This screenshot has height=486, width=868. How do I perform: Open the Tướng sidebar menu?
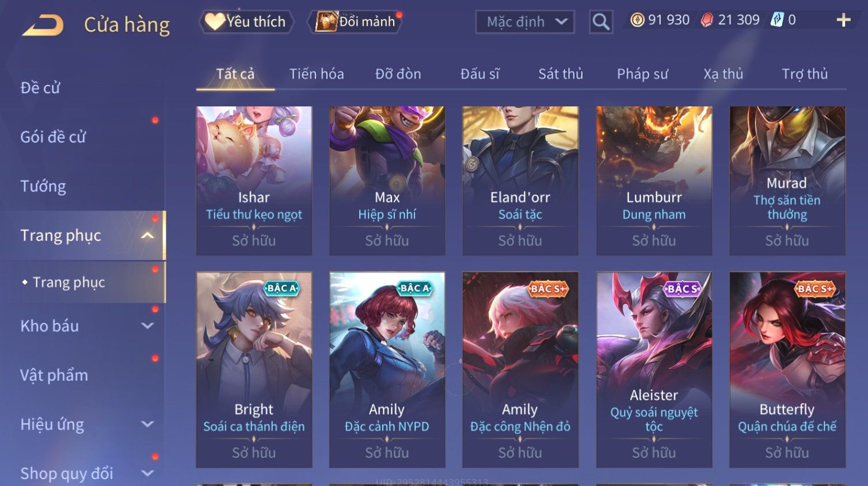[x=43, y=186]
